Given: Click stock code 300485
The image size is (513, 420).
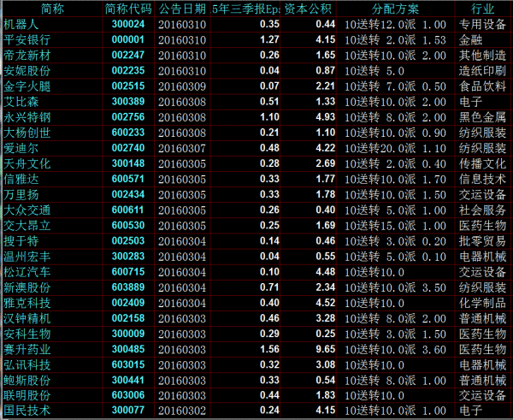Looking at the screenshot, I should 128,349.
